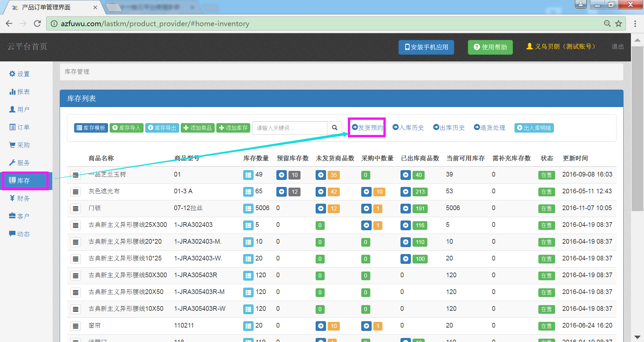
Task: Click the search magnifier button beside keyword field
Action: (334, 128)
